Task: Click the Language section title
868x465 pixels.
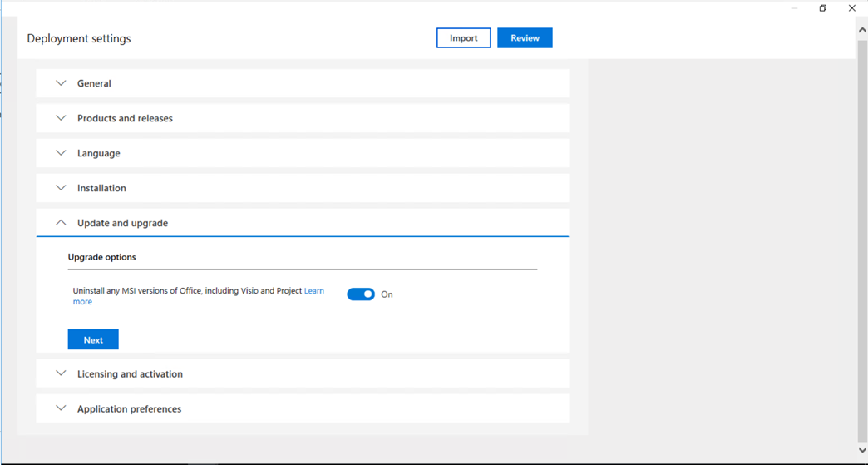Action: pyautogui.click(x=99, y=153)
